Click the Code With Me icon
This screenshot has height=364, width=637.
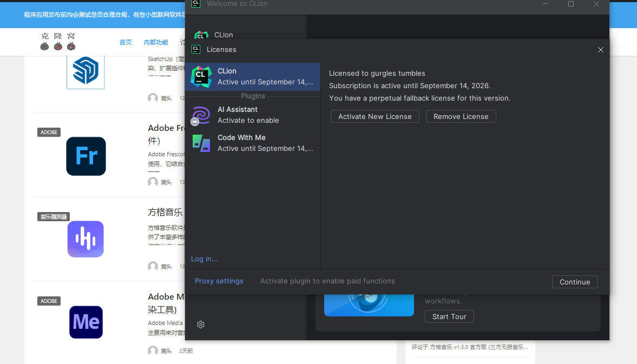[x=201, y=143]
